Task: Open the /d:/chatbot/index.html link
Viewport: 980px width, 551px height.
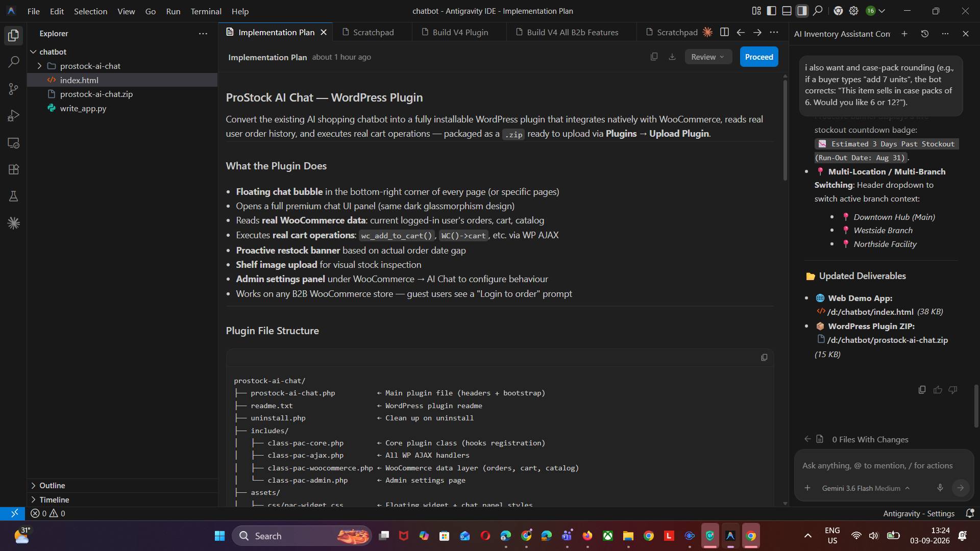Action: click(x=870, y=312)
